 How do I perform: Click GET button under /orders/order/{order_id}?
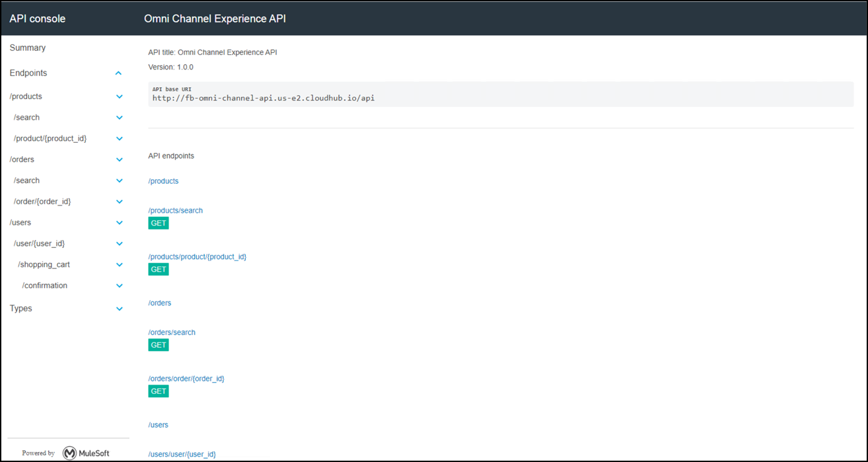pos(159,391)
